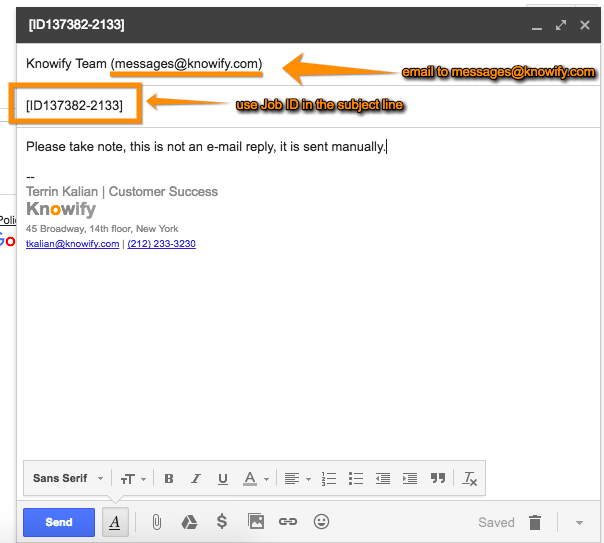Click 'Terrin Kalian | Customer Success' signature line
This screenshot has height=543, width=604.
122,191
